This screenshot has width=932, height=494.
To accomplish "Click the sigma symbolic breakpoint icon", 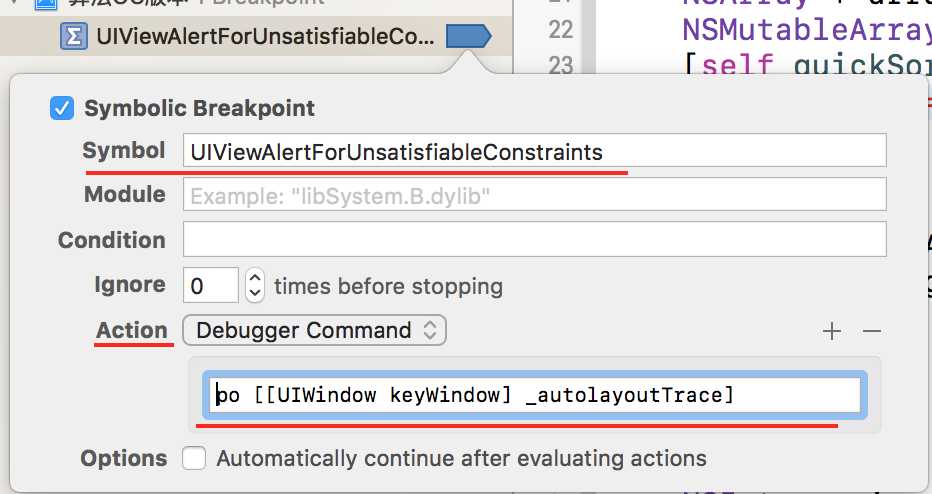I will tap(74, 36).
